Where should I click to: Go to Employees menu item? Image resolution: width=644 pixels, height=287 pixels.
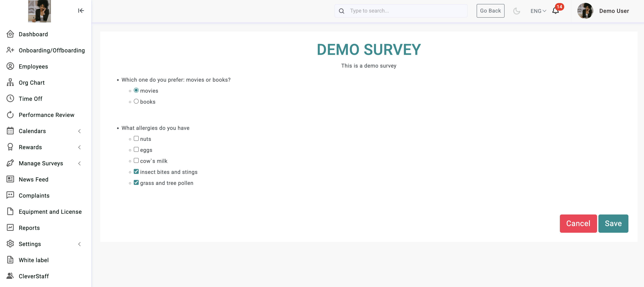[x=33, y=66]
